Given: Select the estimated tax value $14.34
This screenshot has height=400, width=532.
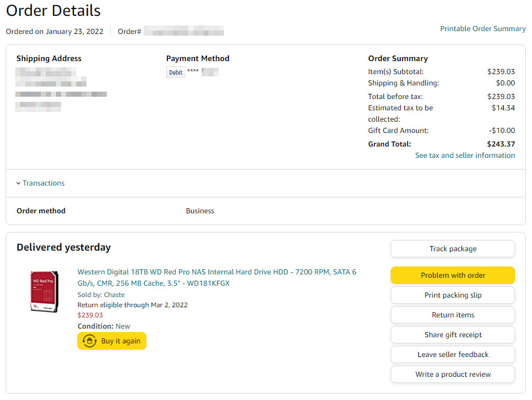Looking at the screenshot, I should [503, 108].
